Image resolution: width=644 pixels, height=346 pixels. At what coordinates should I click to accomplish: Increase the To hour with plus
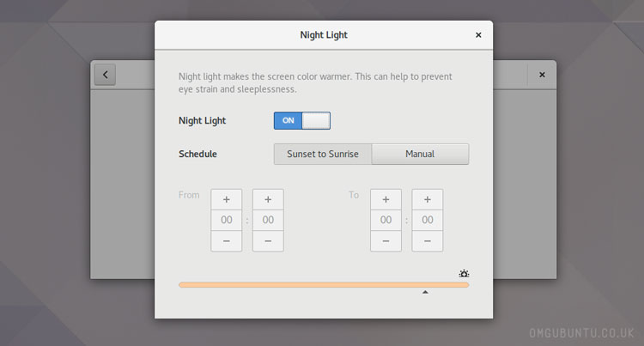pyautogui.click(x=386, y=199)
